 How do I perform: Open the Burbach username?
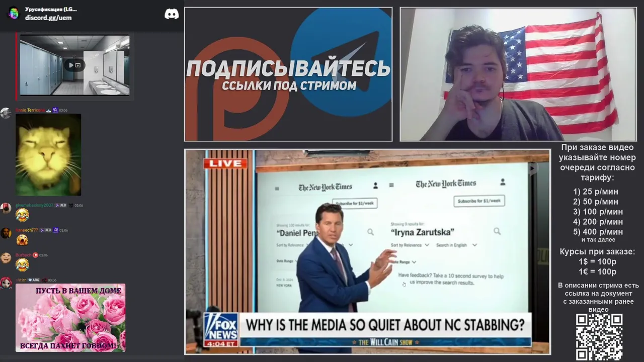(x=24, y=255)
